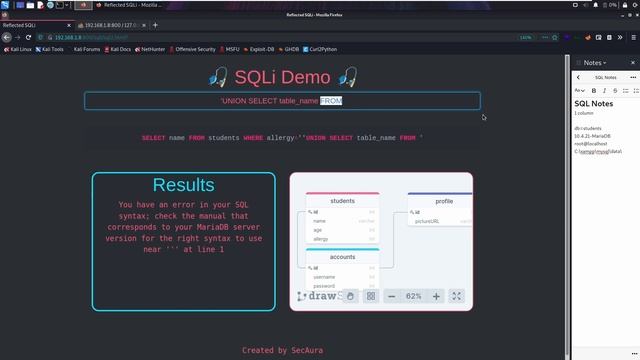Open terminal from top panel
Viewport: 640px width, 360px height.
pos(60,5)
